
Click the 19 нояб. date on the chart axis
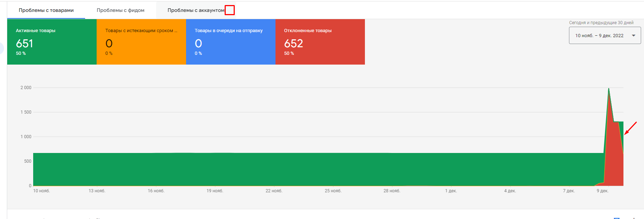coord(215,191)
